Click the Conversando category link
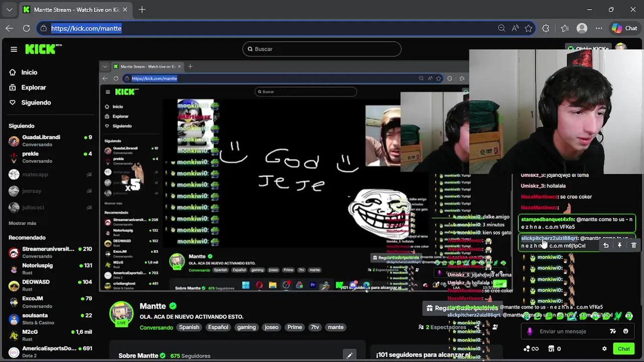 156,327
